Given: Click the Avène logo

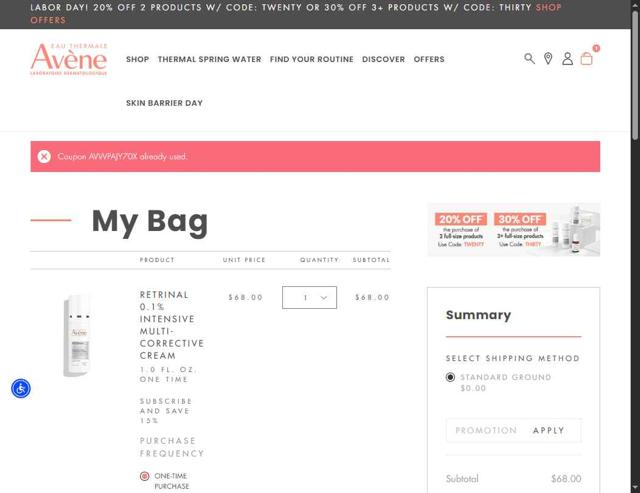Looking at the screenshot, I should [x=69, y=59].
